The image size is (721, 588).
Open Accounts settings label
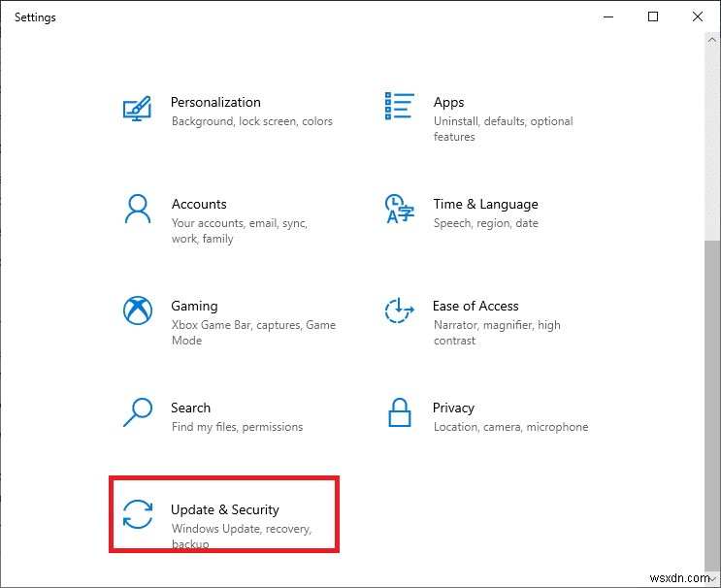pos(199,204)
